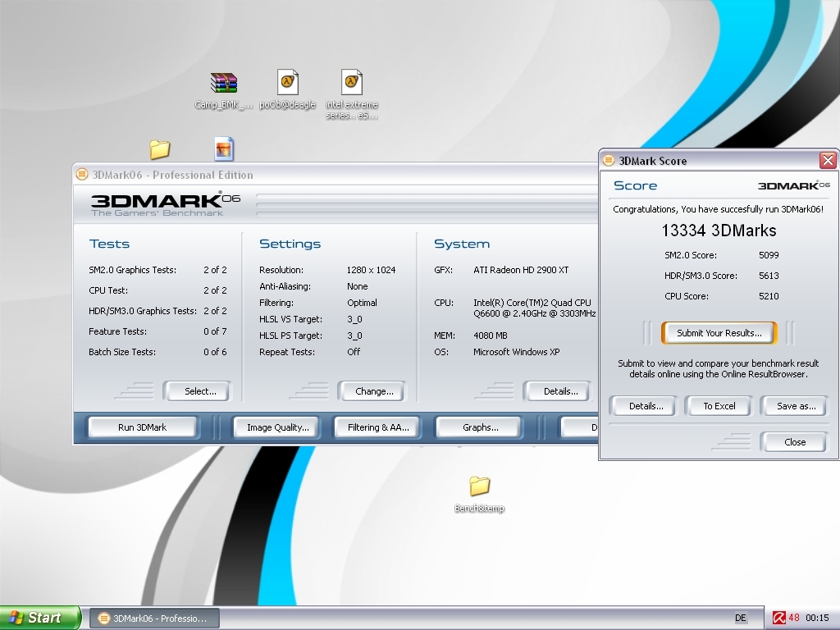Click the OS value Microsoft Windows XP
The width and height of the screenshot is (840, 630).
click(x=516, y=351)
